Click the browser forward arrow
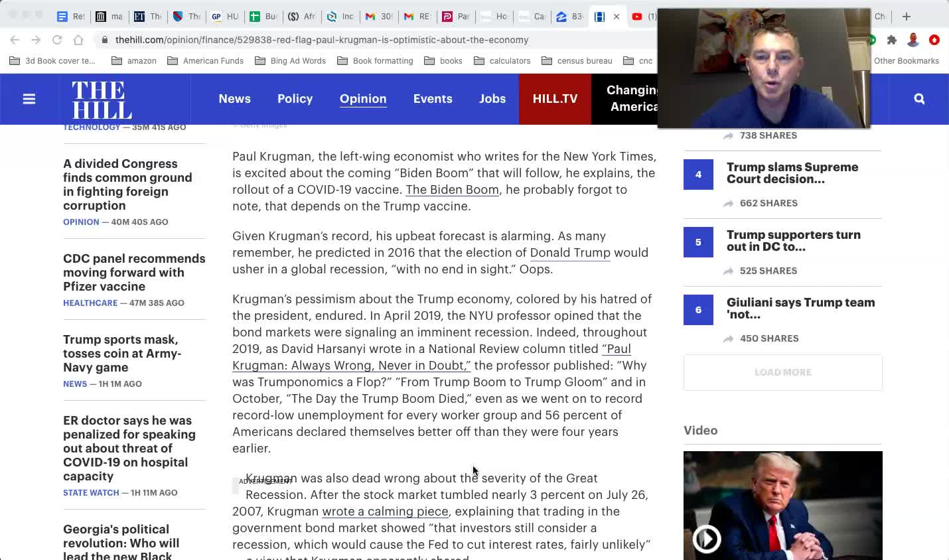The width and height of the screenshot is (949, 560). click(36, 40)
